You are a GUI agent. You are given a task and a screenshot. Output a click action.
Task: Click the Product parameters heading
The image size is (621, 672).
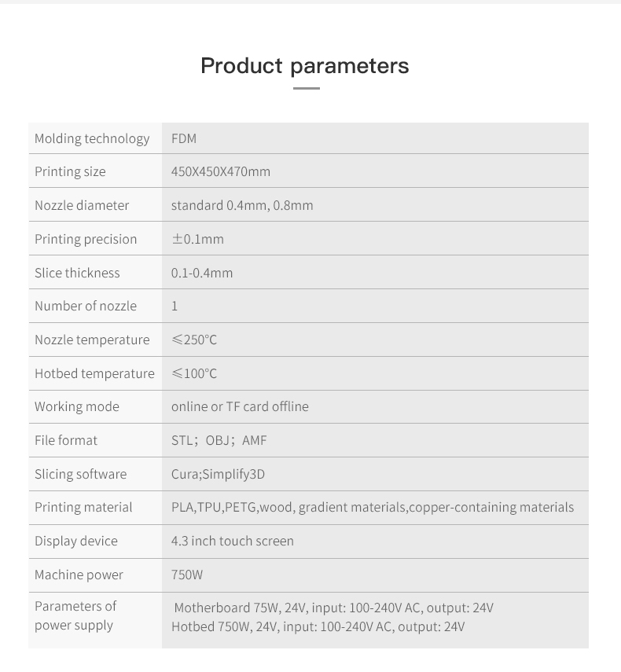point(304,65)
